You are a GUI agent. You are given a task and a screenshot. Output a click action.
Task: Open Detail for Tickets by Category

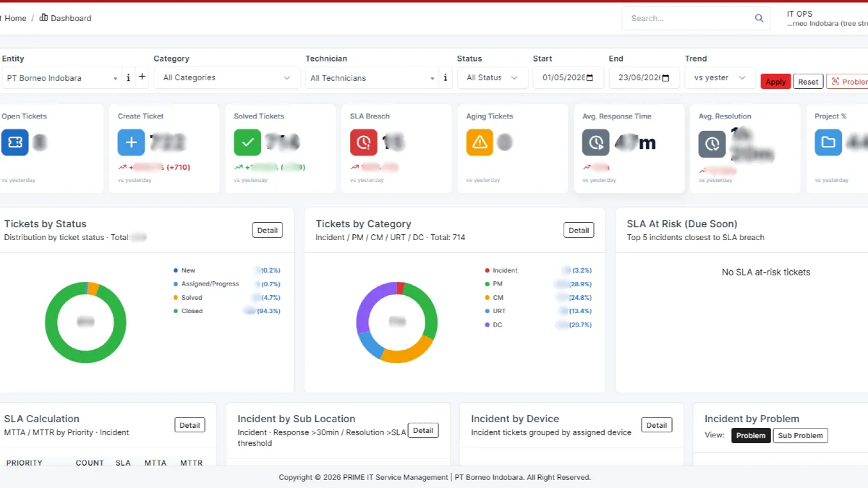click(579, 230)
